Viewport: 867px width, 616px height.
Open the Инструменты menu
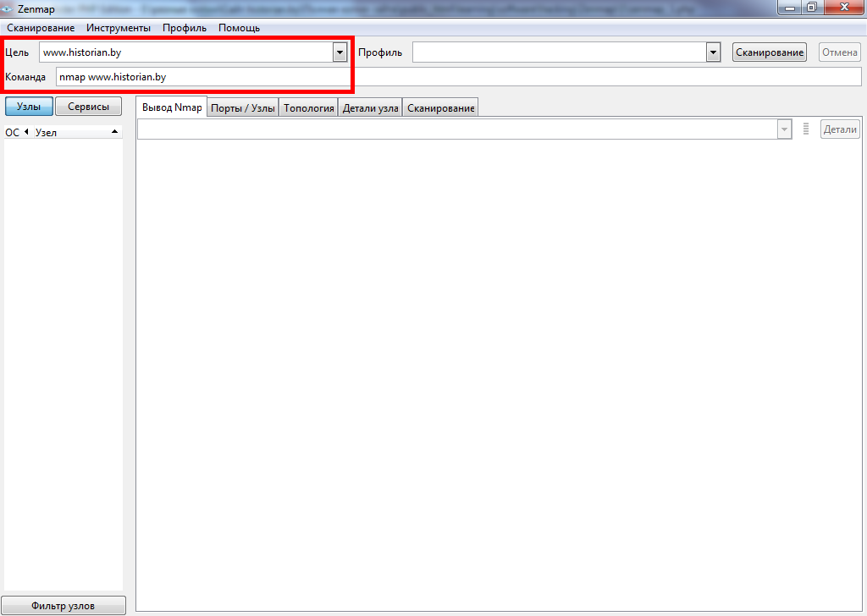119,28
